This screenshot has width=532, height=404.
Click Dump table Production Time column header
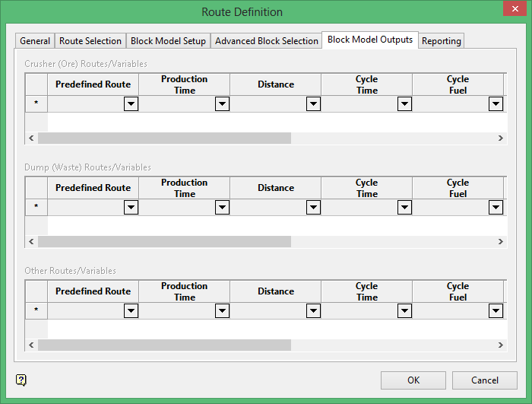click(184, 188)
